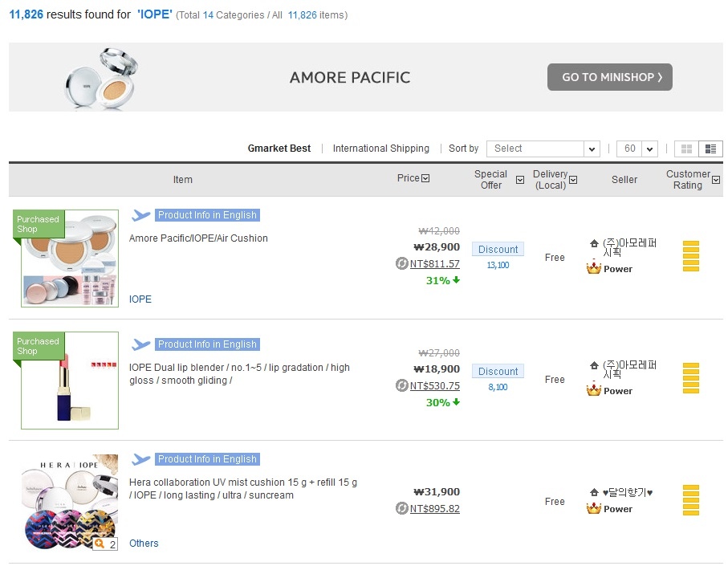Click the ₩18,900 price text
728x570 pixels.
[437, 368]
